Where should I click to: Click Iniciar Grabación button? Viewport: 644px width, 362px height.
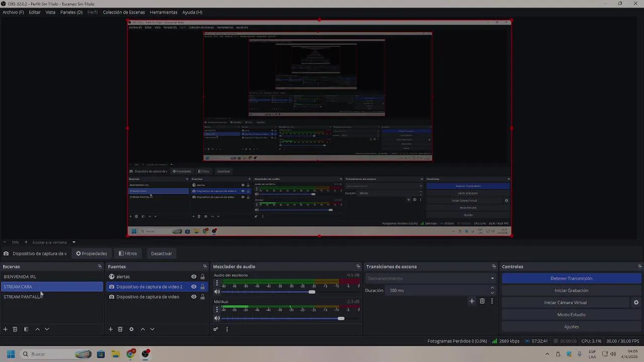pos(571,291)
